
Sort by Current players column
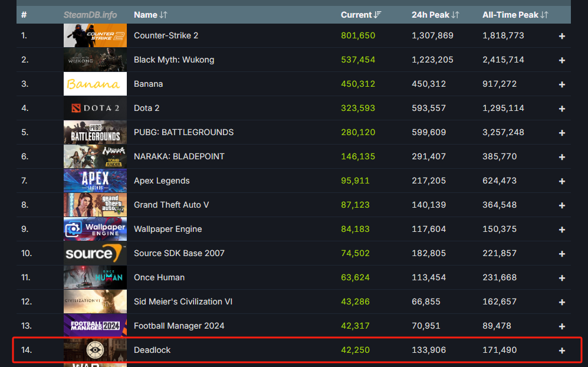coord(361,15)
